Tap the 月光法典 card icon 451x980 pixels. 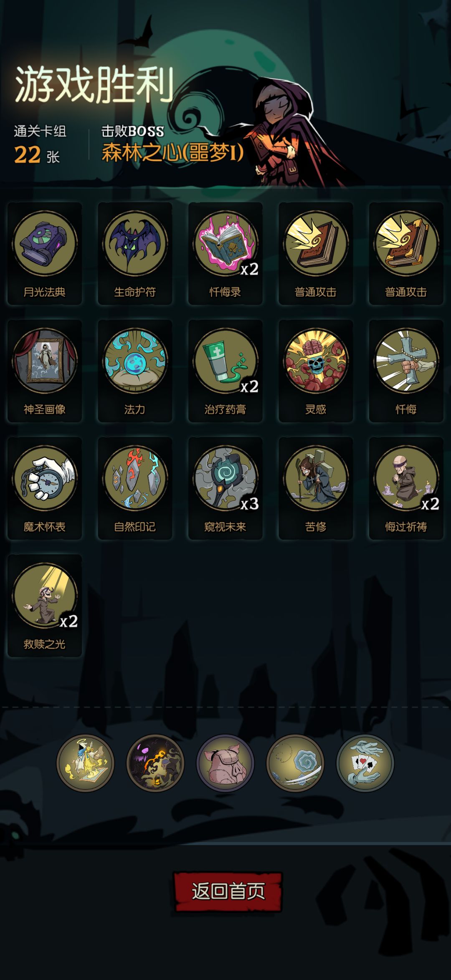coord(45,253)
